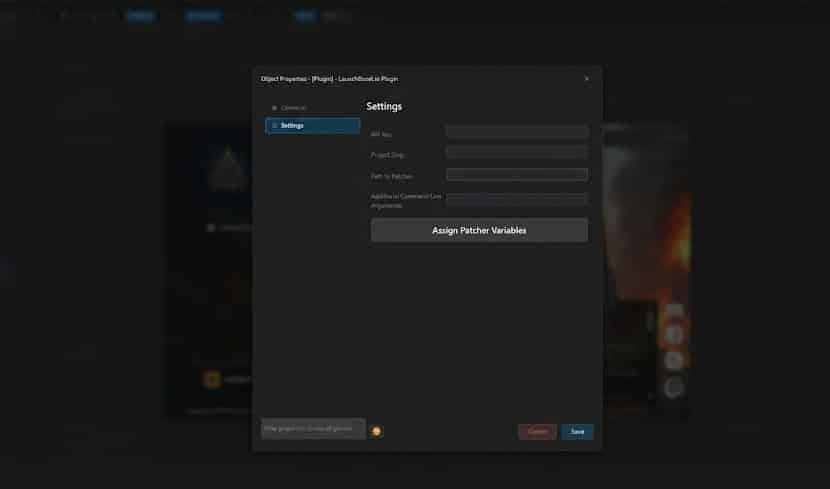Select the Common tab in Object Properties
Viewport: 830px width, 489px height.
tap(312, 108)
